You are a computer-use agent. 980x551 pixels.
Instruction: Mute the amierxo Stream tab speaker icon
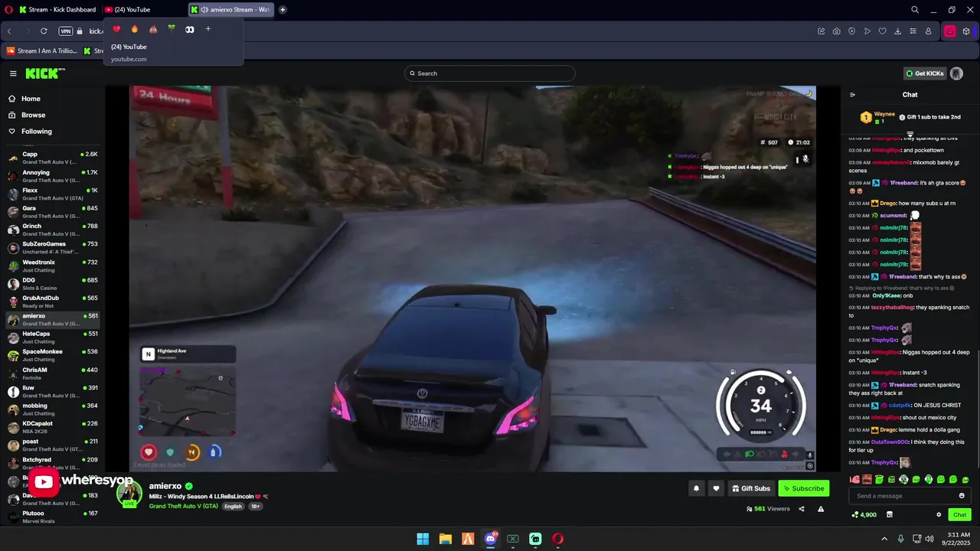pyautogui.click(x=204, y=10)
